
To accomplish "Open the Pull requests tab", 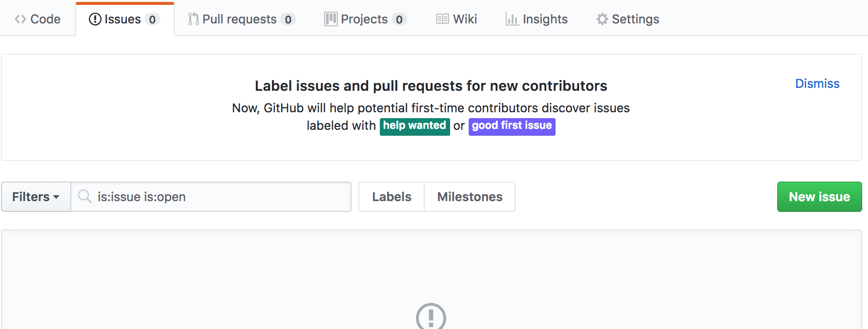I will point(242,19).
